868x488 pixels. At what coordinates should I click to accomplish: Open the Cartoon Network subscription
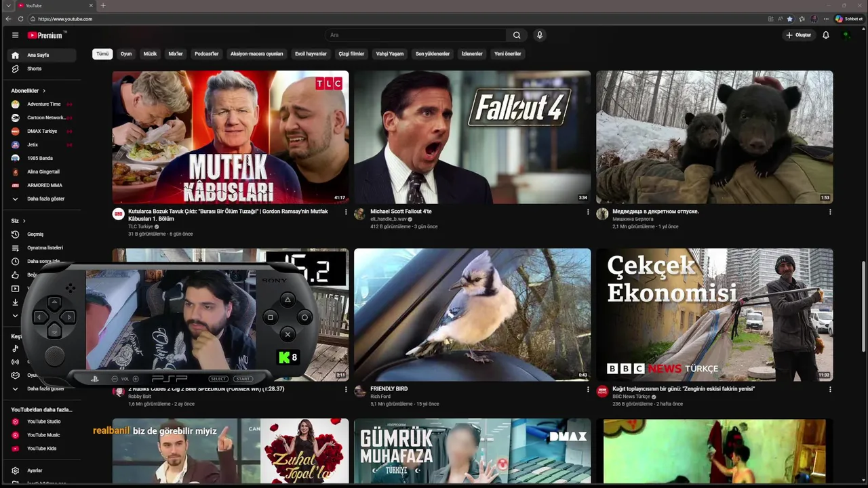coord(42,117)
